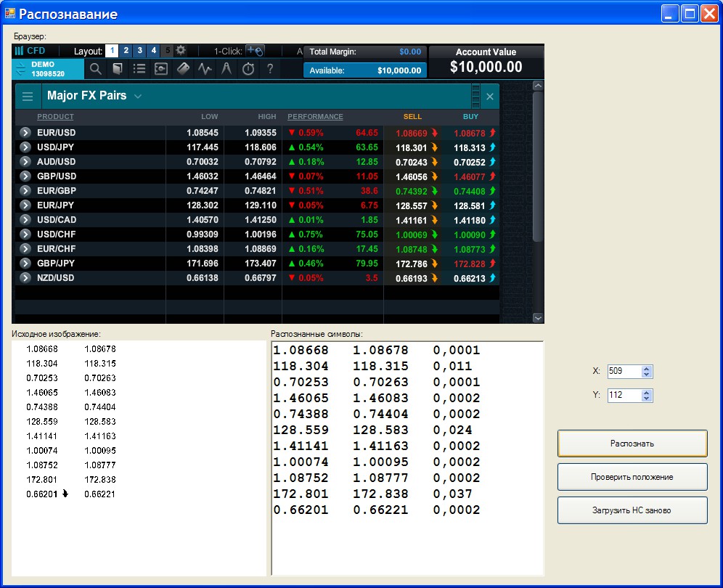This screenshot has width=723, height=588.
Task: Click the stopwatch icon in the toolbar
Action: click(x=248, y=69)
